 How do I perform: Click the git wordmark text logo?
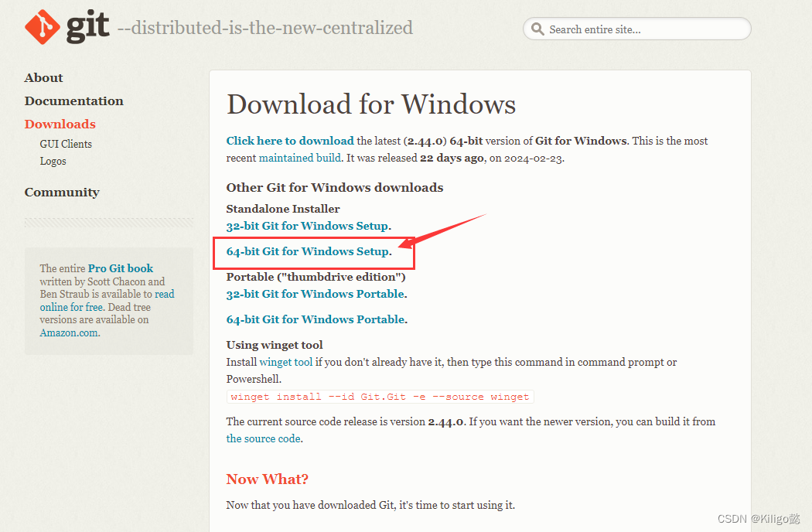pyautogui.click(x=87, y=26)
